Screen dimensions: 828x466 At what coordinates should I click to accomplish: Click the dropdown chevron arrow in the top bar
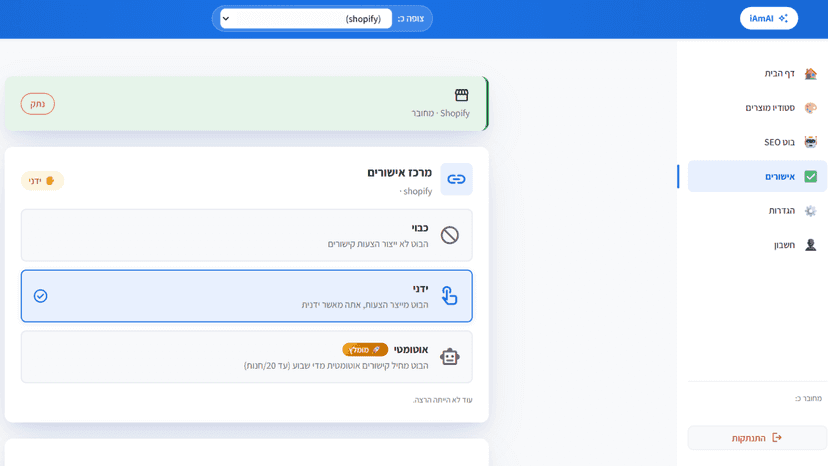pos(226,18)
